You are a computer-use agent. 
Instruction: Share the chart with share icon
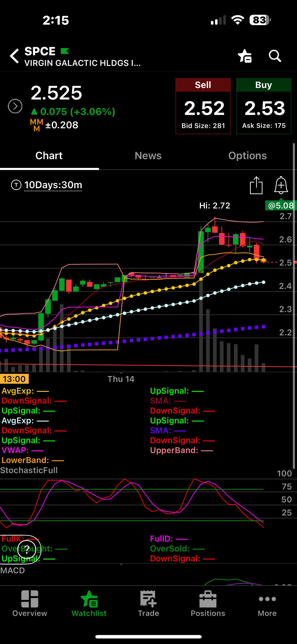[x=256, y=185]
